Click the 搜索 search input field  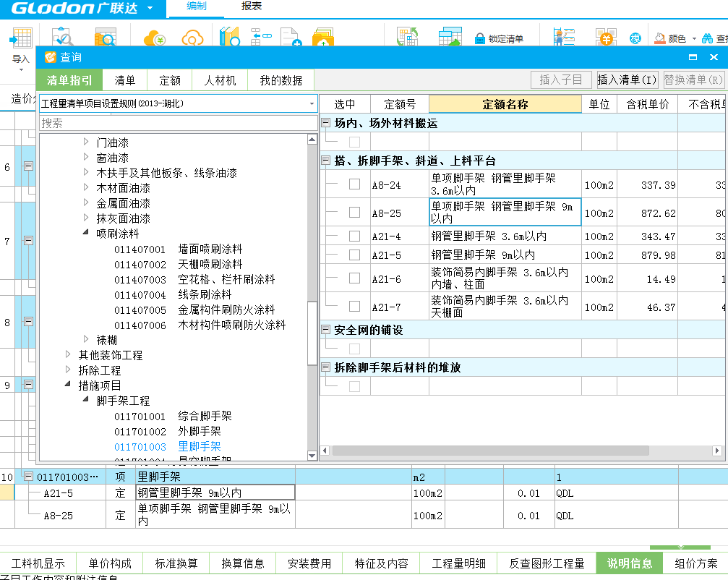click(179, 123)
